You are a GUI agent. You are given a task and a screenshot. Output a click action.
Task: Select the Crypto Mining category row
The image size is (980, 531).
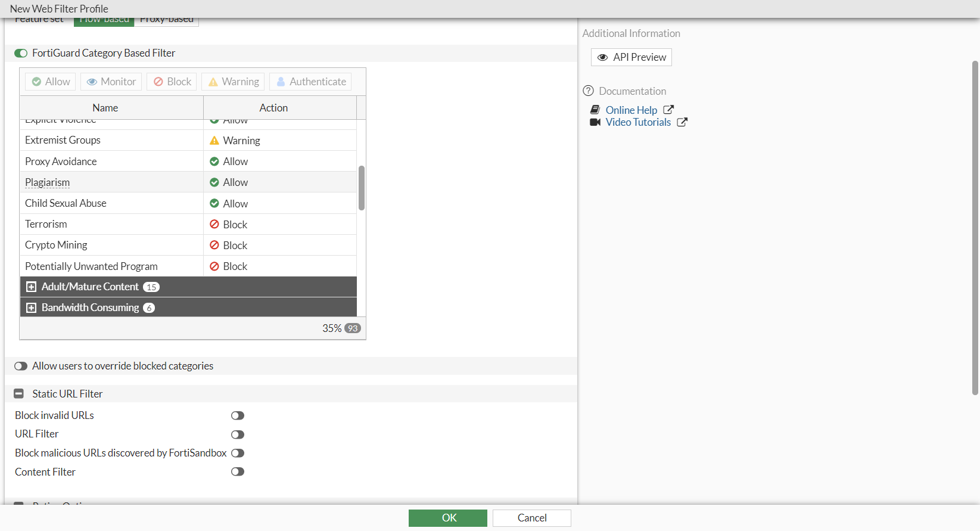coord(188,245)
